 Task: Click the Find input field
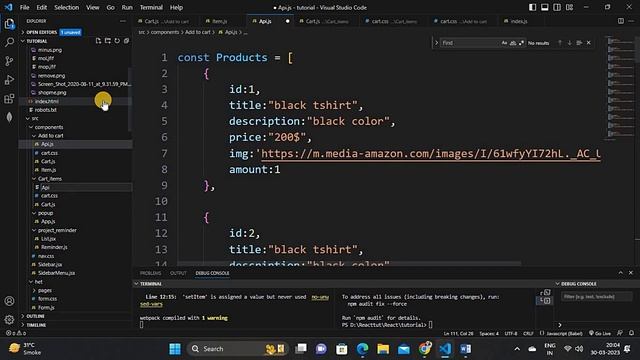click(x=470, y=43)
